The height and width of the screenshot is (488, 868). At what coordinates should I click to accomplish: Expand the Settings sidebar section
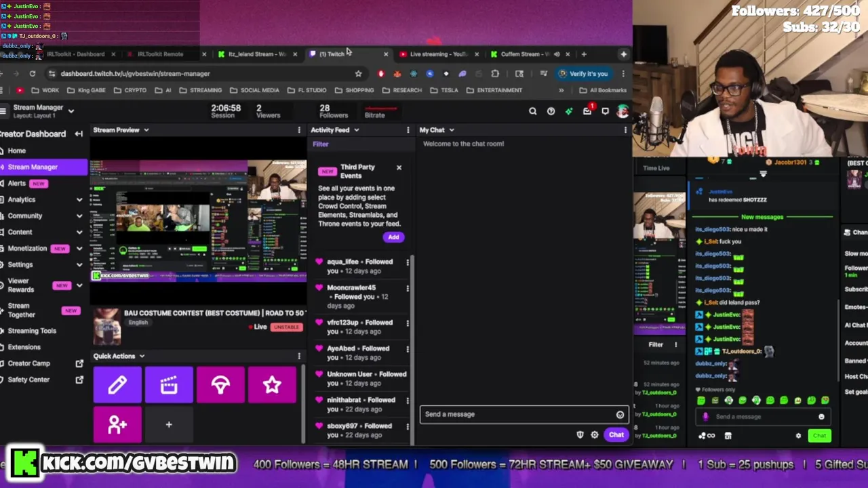click(79, 265)
